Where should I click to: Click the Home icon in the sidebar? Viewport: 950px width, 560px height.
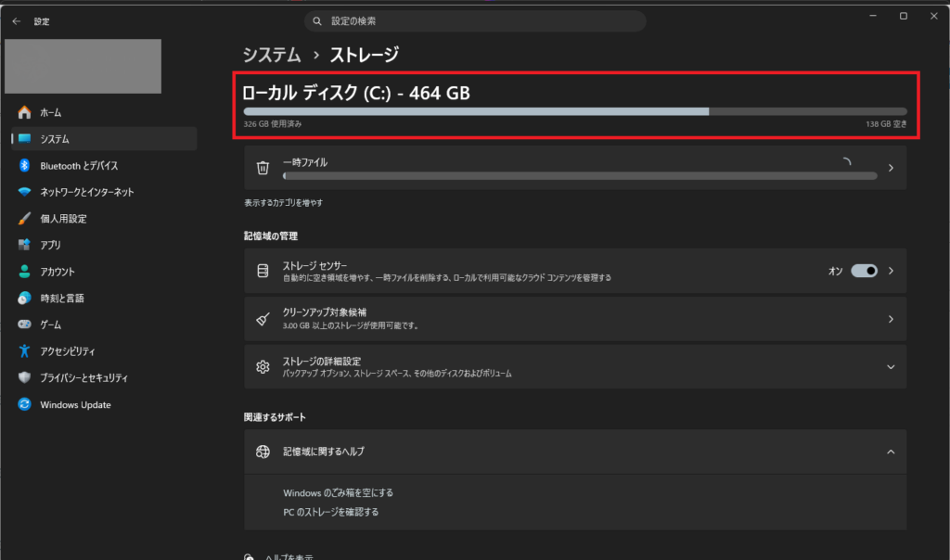coord(24,112)
